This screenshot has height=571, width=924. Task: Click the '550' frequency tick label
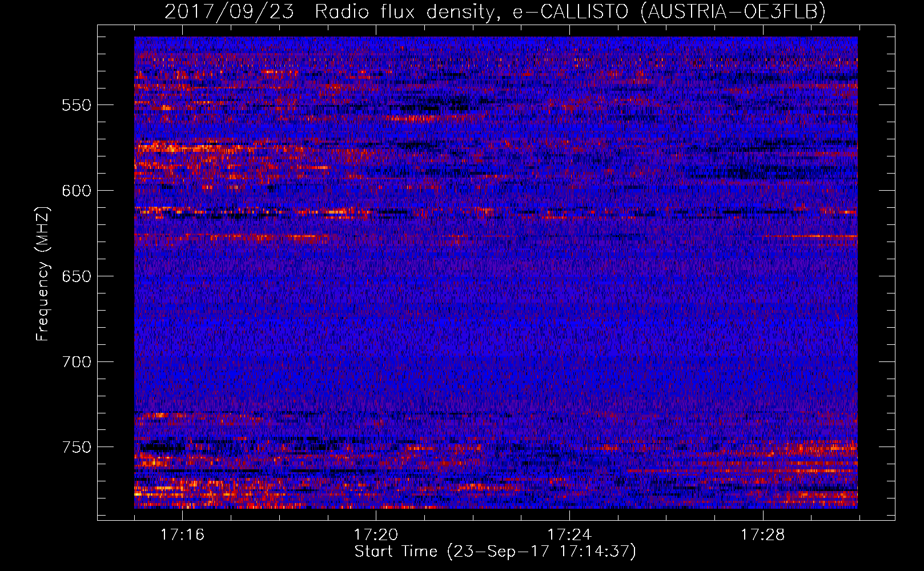pos(77,105)
